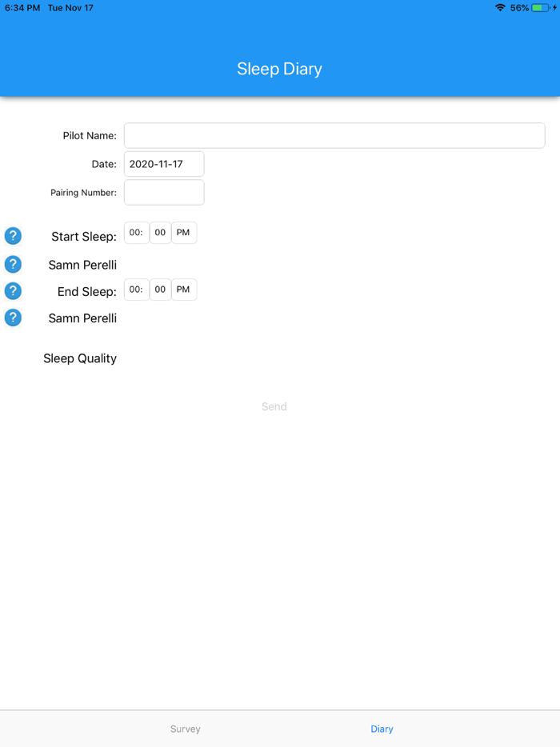The image size is (560, 747).
Task: Open the Date field showing 2020-11-17
Action: (x=164, y=164)
